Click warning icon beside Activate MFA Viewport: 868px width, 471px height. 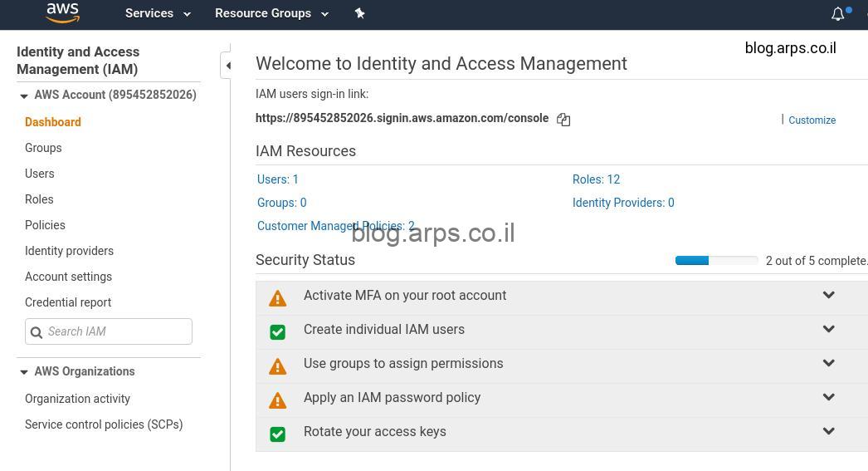click(x=277, y=298)
